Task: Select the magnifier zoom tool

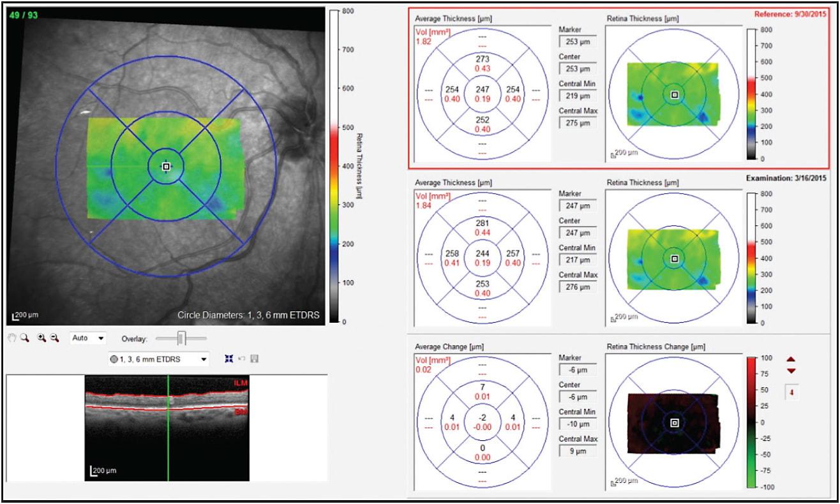Action: click(26, 338)
